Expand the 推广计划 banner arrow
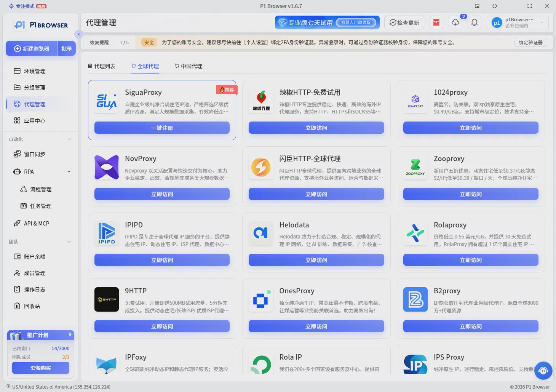Viewport: 556px width, 392px height. coord(70,335)
